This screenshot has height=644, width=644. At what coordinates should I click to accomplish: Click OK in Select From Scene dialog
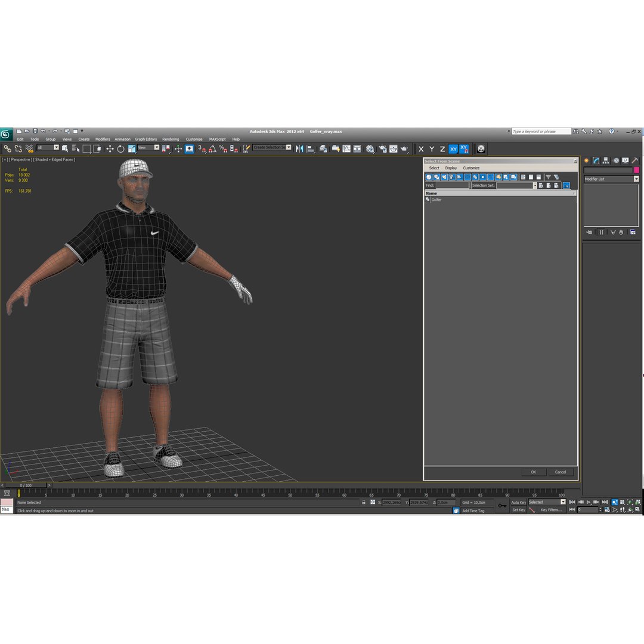pos(534,472)
